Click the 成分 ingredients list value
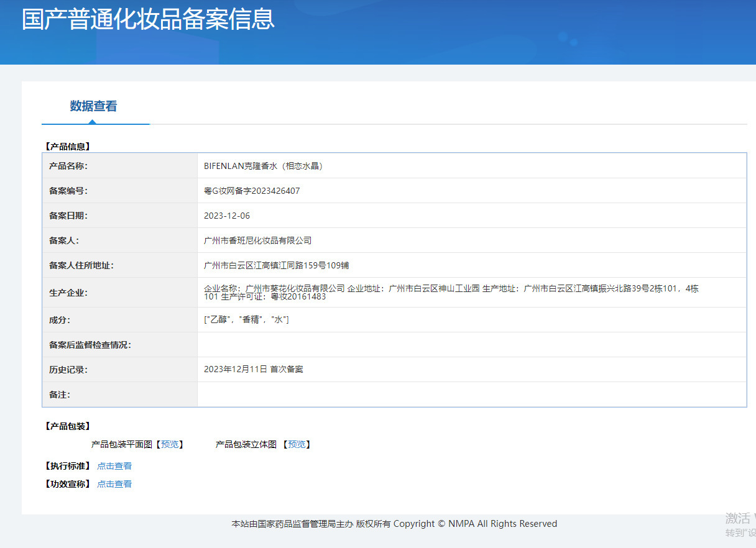Screen dimensions: 756x548 (246, 319)
